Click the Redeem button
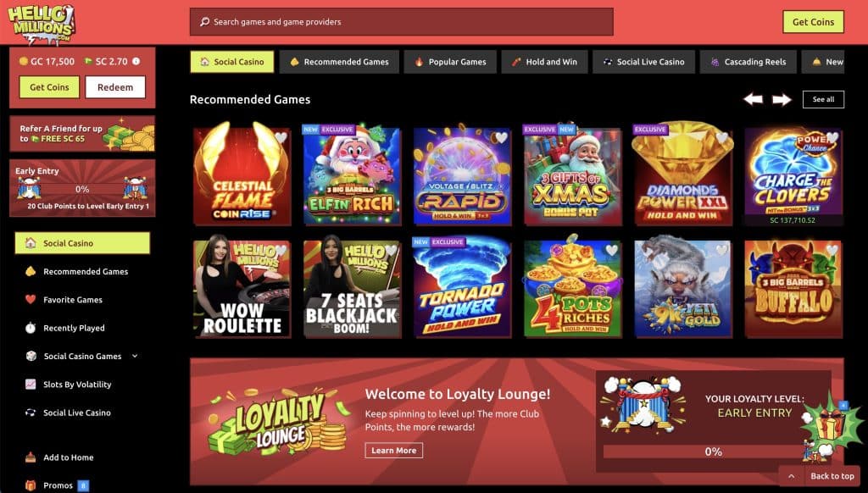The height and width of the screenshot is (493, 868). [115, 87]
